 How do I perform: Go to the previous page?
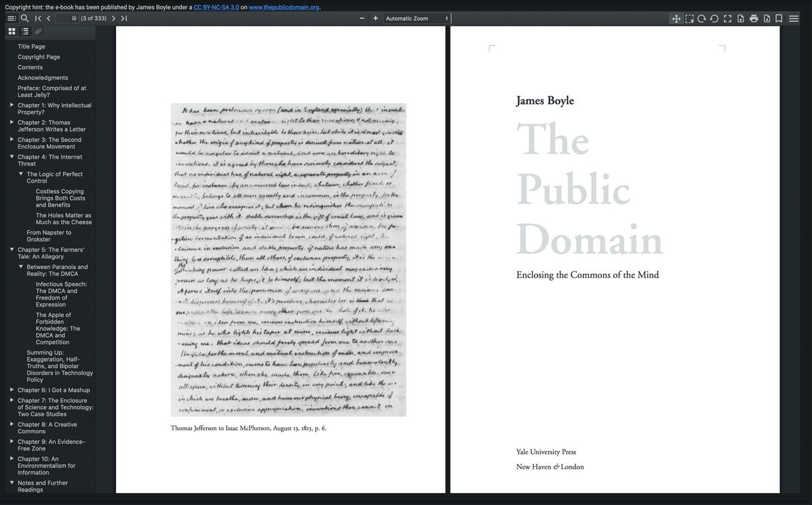coord(49,18)
